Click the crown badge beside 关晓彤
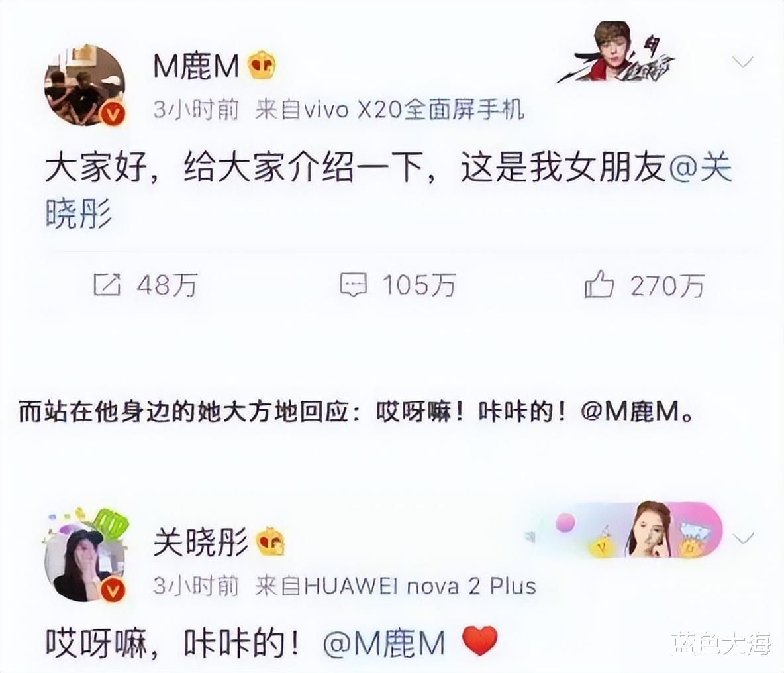 click(x=270, y=542)
